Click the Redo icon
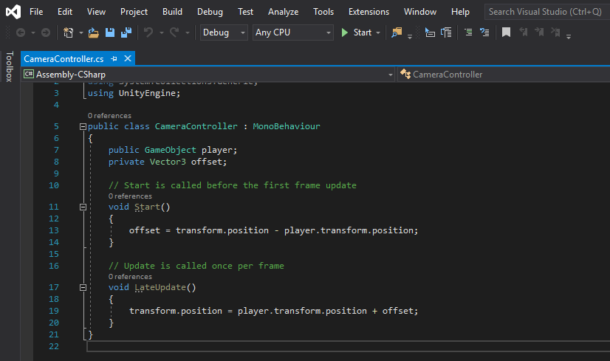This screenshot has height=361, width=610. pos(174,32)
